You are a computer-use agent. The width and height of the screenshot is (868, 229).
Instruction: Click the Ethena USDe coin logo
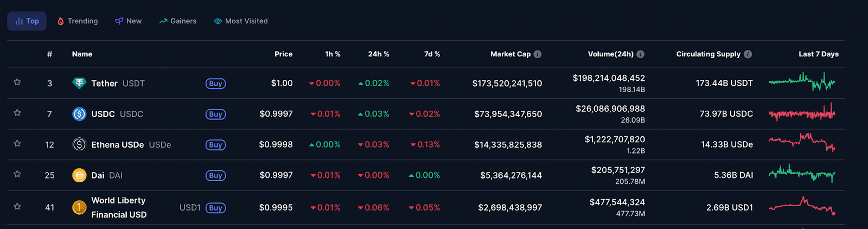click(79, 144)
